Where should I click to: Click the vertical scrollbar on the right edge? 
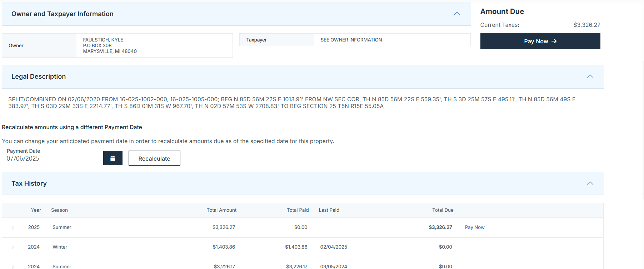click(643, 129)
